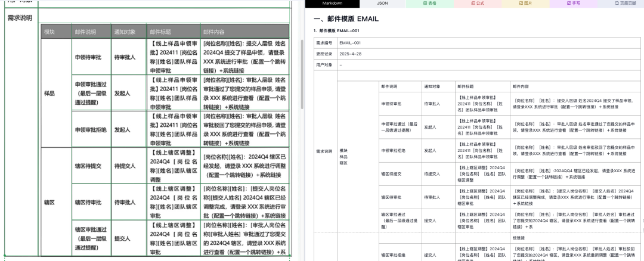Viewport: 644px width, 261px height.
Task: Select the green 表格 tab
Action: pyautogui.click(x=429, y=4)
